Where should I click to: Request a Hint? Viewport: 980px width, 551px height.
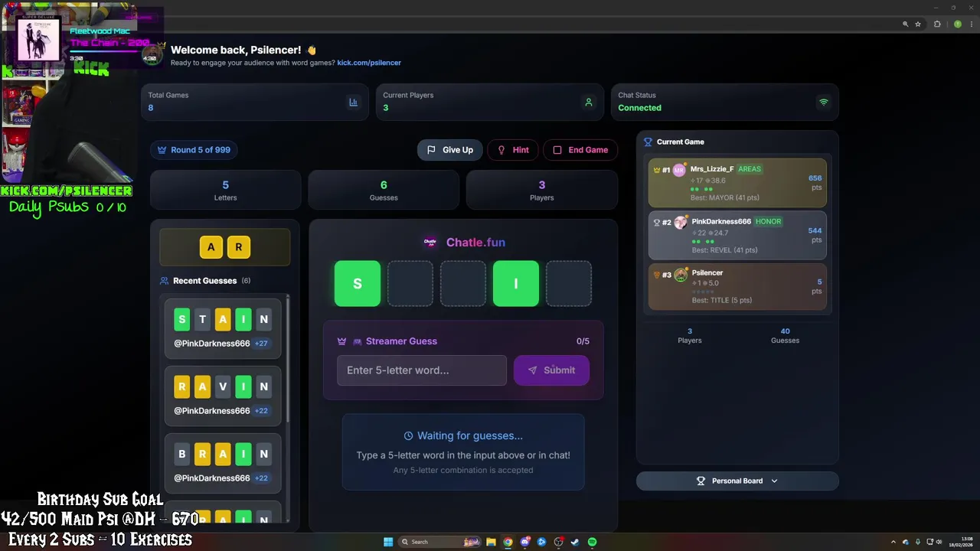[x=513, y=150]
